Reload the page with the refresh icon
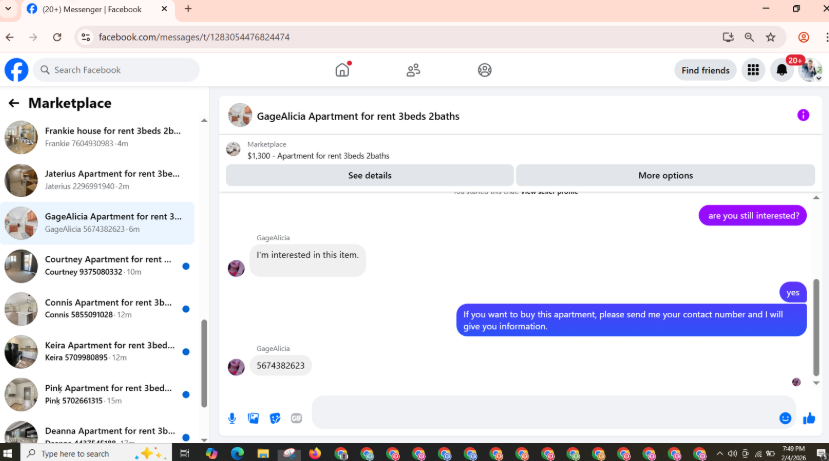The height and width of the screenshot is (461, 829). 57,37
